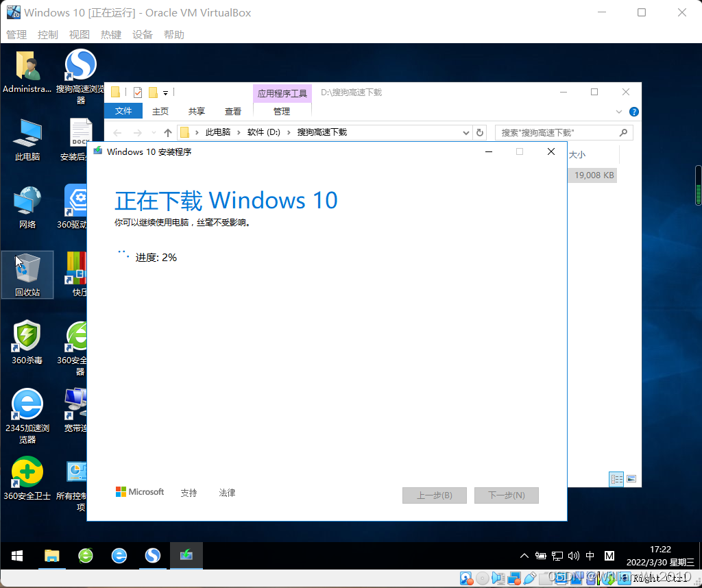The height and width of the screenshot is (588, 702).
Task: Toggle the 中 input language indicator
Action: pos(590,556)
